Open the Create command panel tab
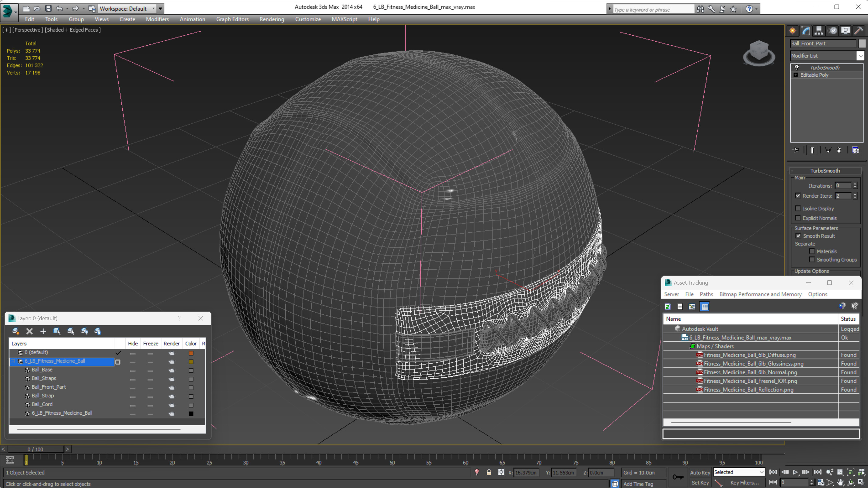The image size is (868, 488). [x=793, y=31]
